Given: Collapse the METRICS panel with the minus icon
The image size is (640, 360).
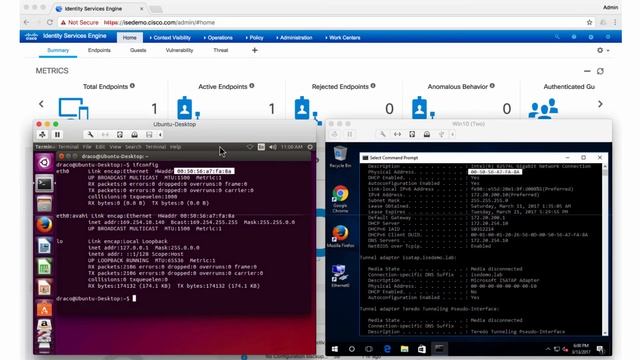Looking at the screenshot, I should 587,71.
